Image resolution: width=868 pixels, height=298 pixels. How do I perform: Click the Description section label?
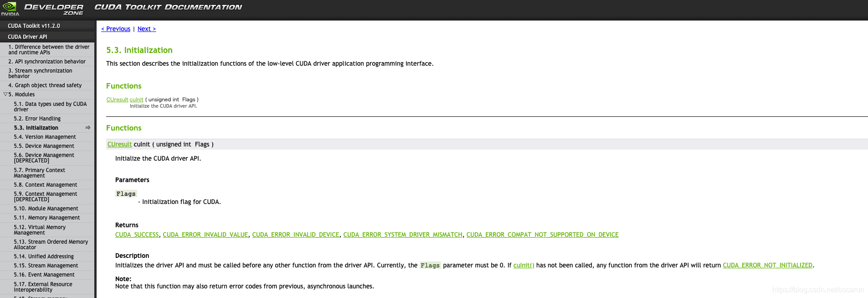coord(132,256)
